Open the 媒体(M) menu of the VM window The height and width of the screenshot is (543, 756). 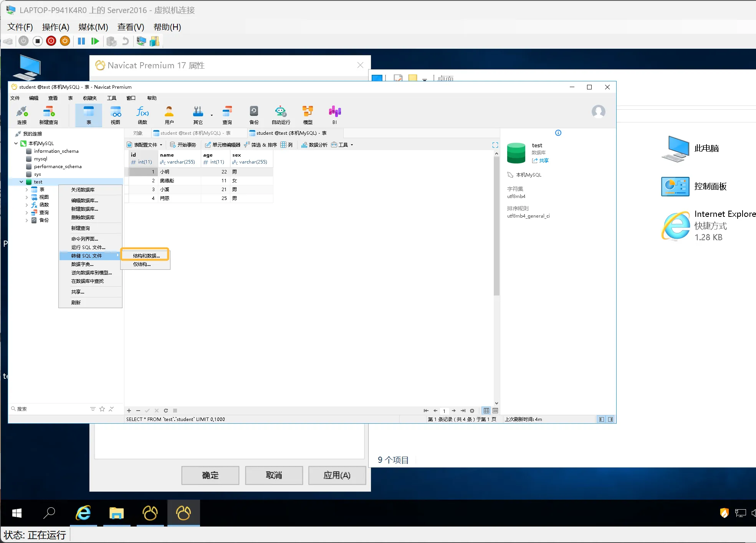[x=93, y=27]
